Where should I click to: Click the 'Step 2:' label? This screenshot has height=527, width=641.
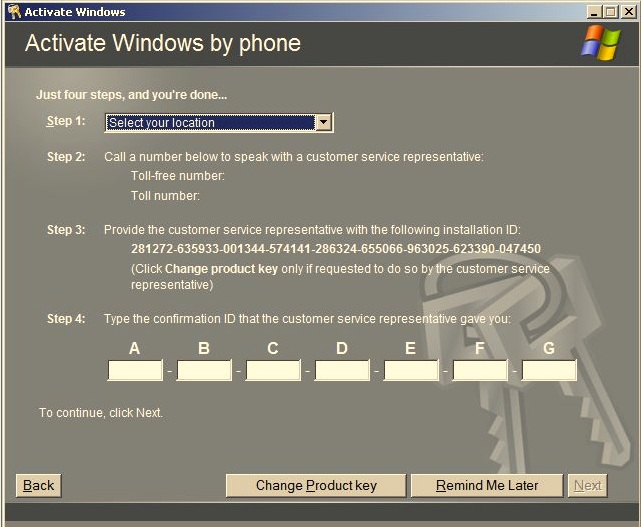click(66, 157)
